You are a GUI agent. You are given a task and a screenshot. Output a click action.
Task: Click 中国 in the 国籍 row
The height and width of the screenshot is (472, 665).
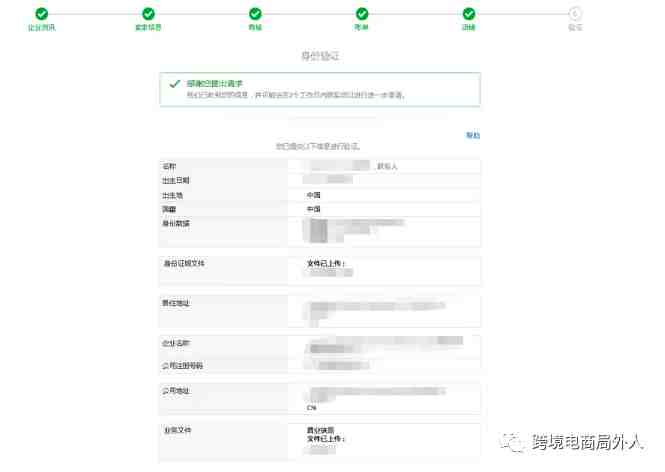pyautogui.click(x=314, y=209)
